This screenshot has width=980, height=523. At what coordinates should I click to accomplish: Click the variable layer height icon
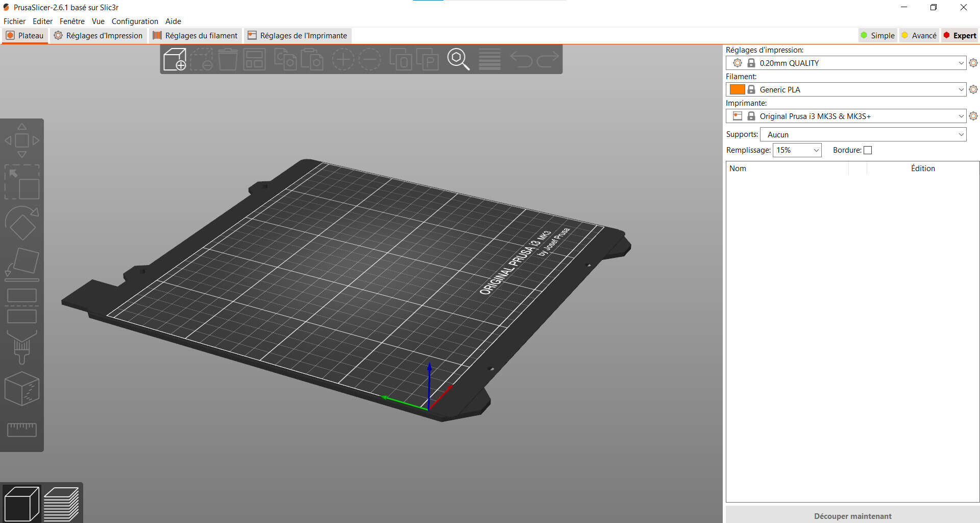point(489,59)
